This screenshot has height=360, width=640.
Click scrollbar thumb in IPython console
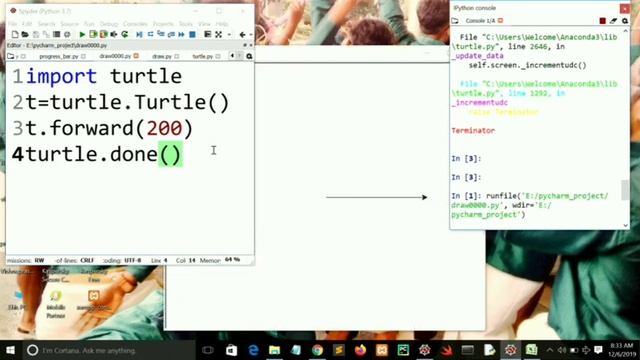click(x=625, y=190)
